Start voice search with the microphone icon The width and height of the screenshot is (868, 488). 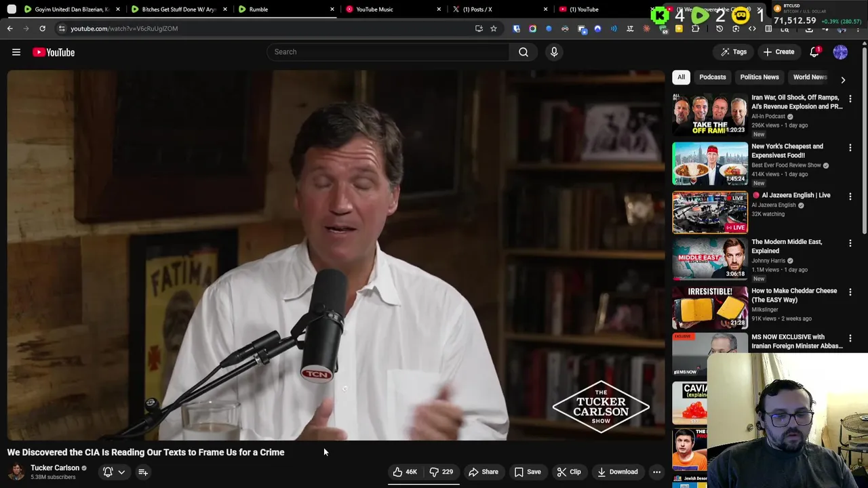pos(554,52)
